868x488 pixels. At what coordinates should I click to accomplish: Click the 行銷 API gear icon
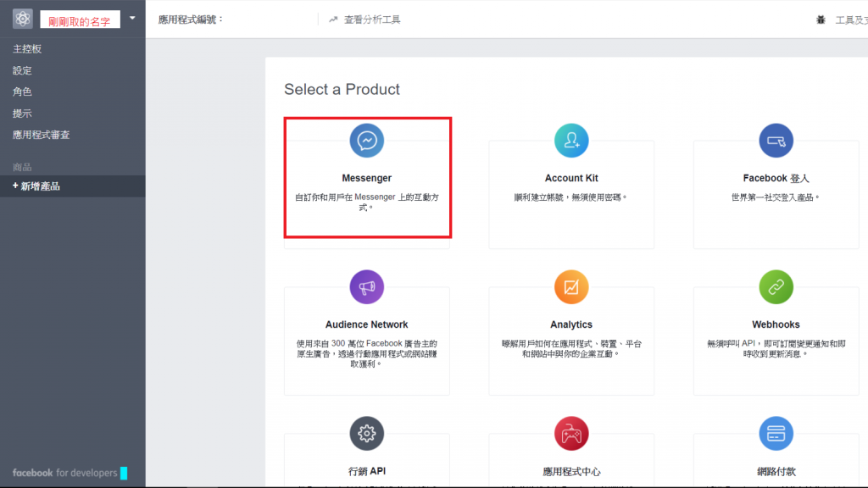tap(366, 433)
